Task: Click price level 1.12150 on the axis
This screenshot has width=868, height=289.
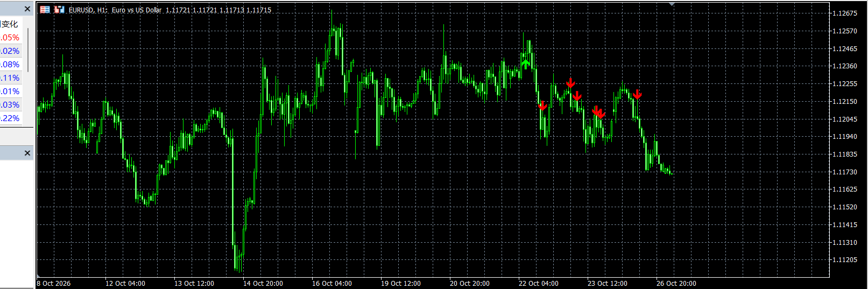Action: point(845,102)
